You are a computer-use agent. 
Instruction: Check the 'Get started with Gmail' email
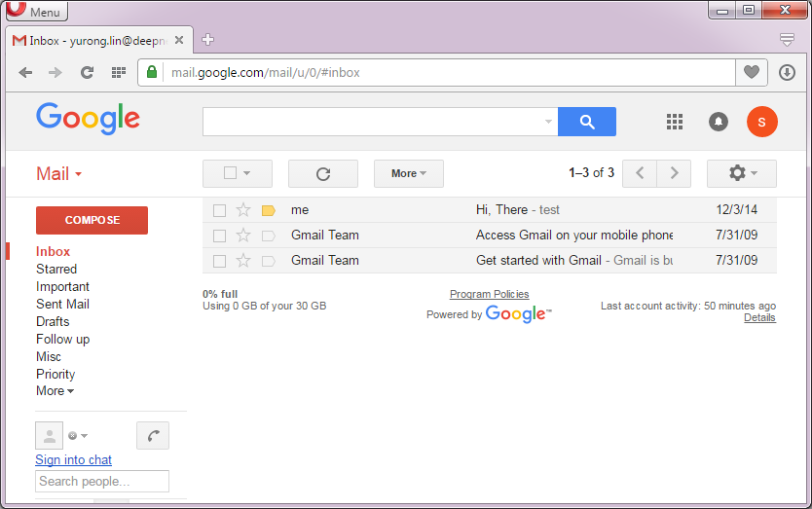[220, 261]
